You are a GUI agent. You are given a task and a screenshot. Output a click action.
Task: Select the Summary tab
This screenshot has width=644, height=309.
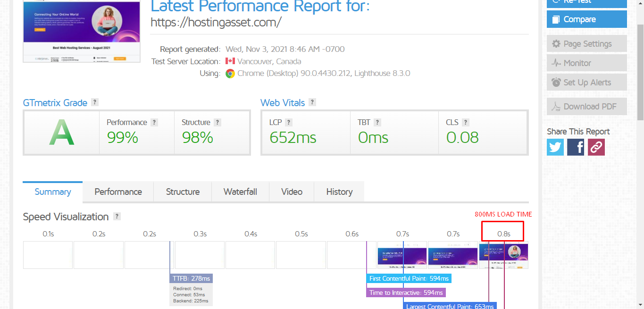[53, 192]
